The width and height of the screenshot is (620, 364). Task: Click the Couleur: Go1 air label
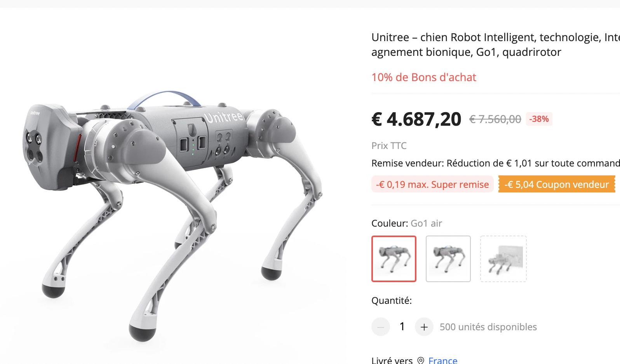tap(407, 223)
